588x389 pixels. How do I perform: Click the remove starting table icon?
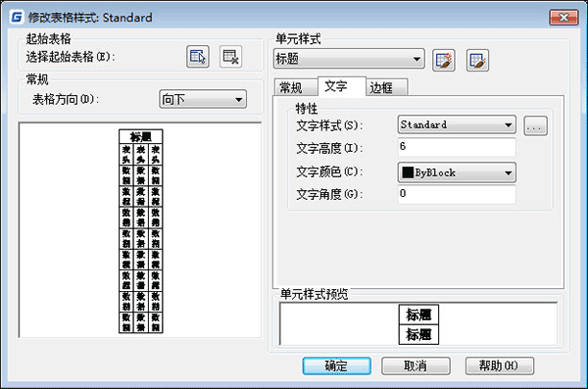tap(230, 57)
